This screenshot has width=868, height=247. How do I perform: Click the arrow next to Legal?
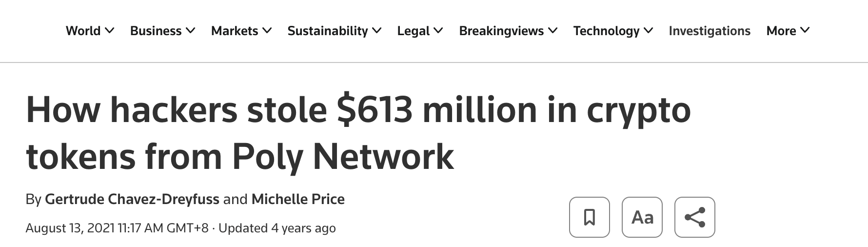[x=438, y=31]
